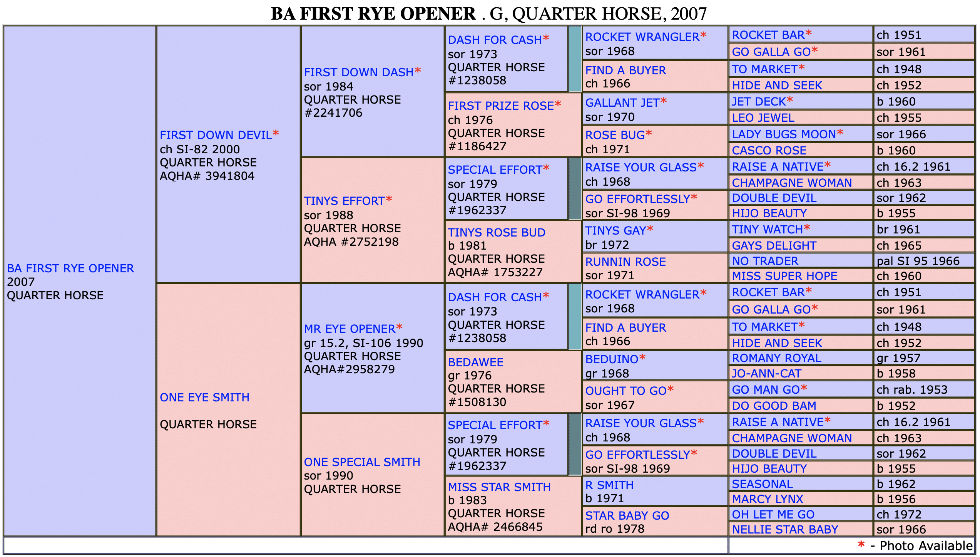980x557 pixels.
Task: Open the ROSE BUG link
Action: pos(615,135)
